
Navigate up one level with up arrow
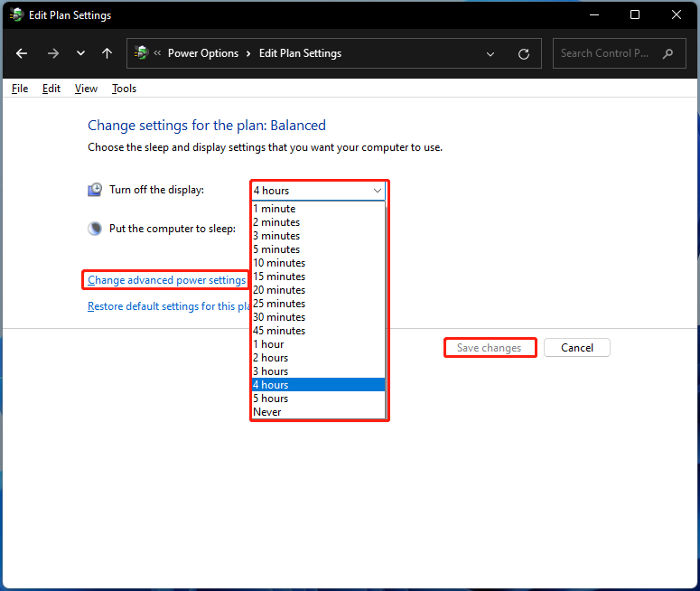(107, 53)
